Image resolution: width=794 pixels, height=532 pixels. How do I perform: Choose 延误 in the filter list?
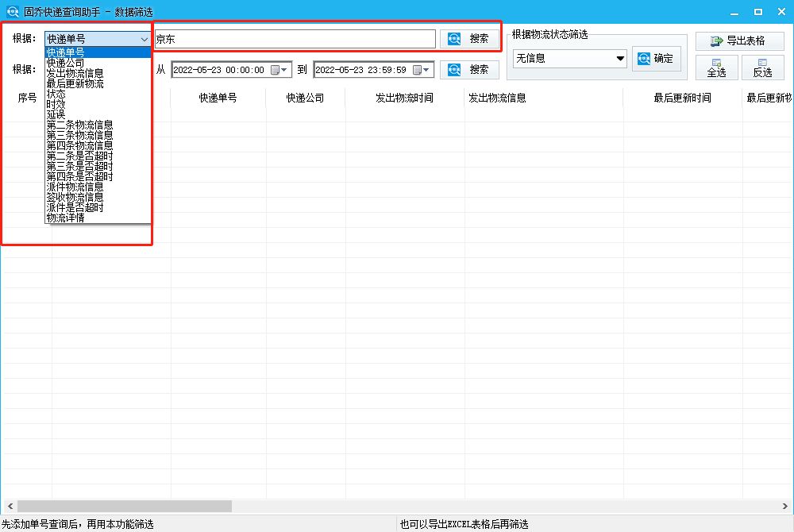56,114
